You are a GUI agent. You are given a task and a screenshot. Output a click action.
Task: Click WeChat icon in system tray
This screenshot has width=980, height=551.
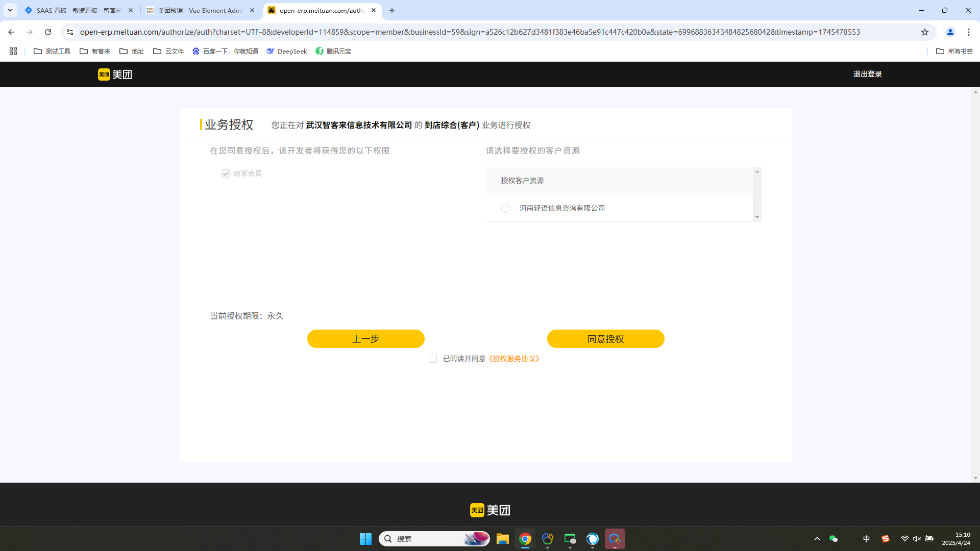[834, 539]
